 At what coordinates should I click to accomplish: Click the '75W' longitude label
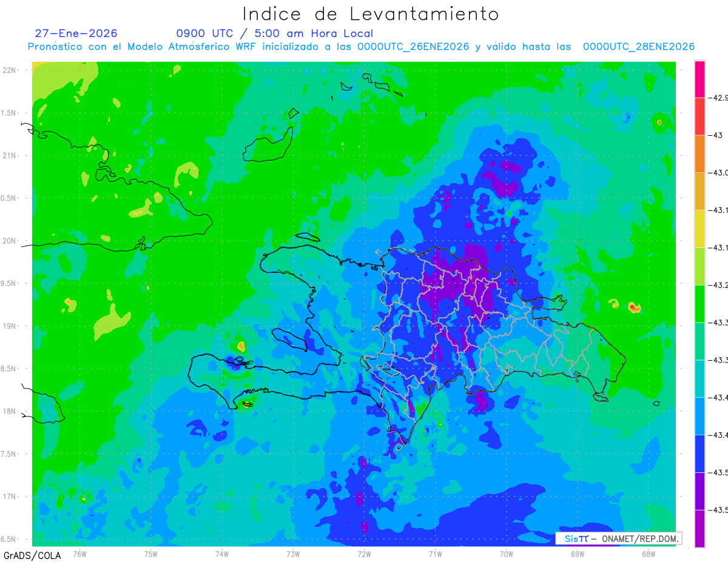(x=150, y=553)
